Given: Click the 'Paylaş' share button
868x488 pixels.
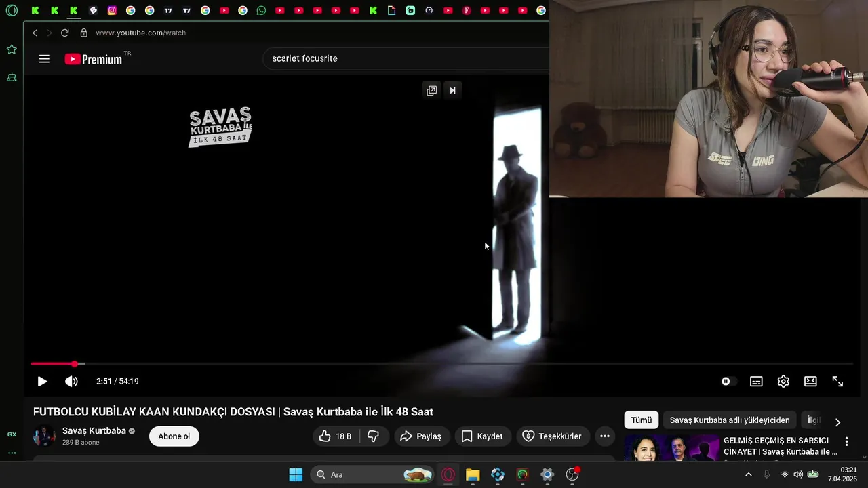Looking at the screenshot, I should click(421, 436).
